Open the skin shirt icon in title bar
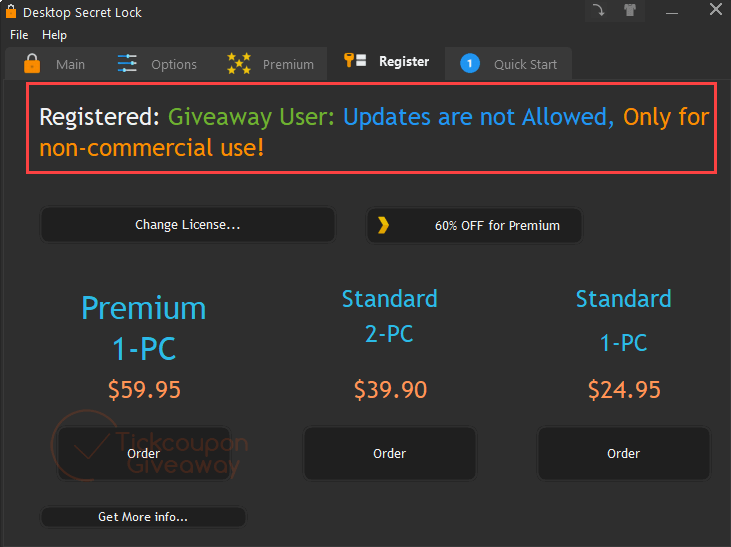 [630, 10]
